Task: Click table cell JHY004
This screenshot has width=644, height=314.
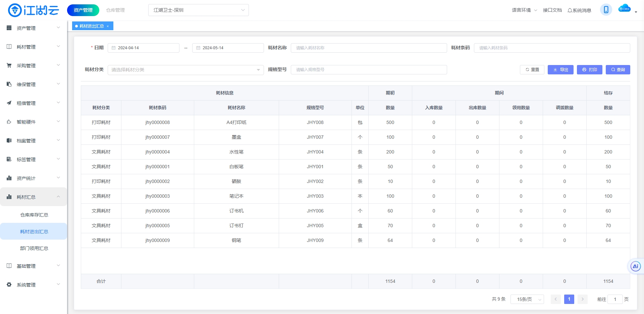Action: [x=315, y=152]
